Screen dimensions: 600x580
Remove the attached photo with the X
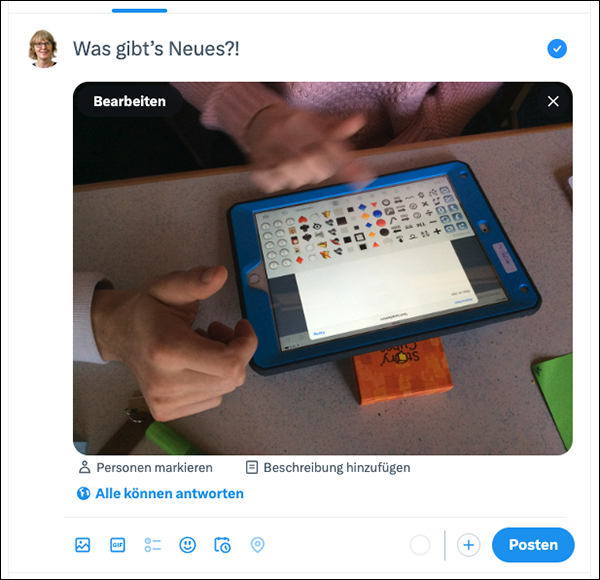[x=553, y=101]
